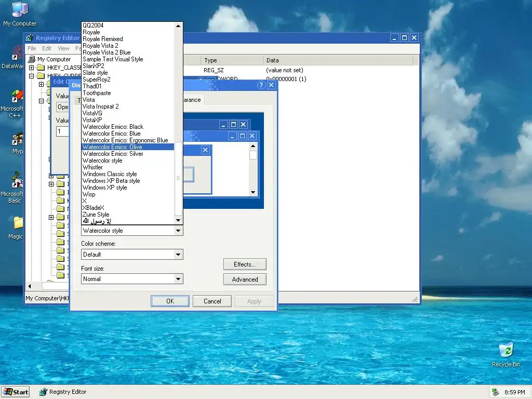
Task: Click the My Computer root node icon
Action: tap(32, 59)
